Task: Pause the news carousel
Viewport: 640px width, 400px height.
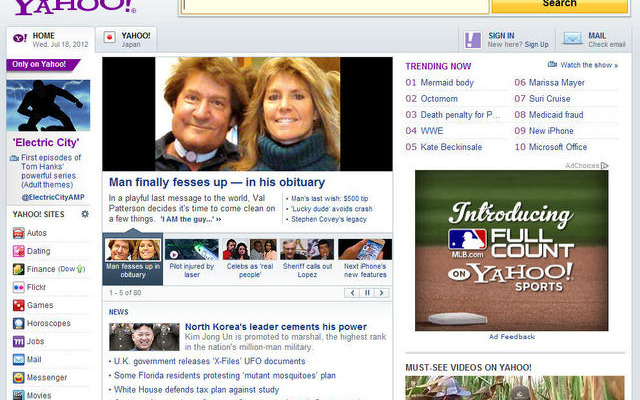Action: coord(367,293)
